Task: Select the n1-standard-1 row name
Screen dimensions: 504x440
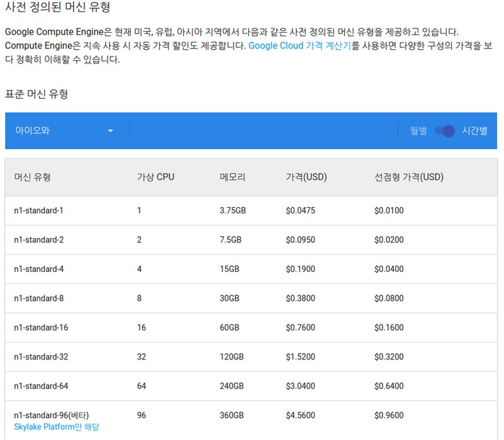Action: tap(38, 210)
